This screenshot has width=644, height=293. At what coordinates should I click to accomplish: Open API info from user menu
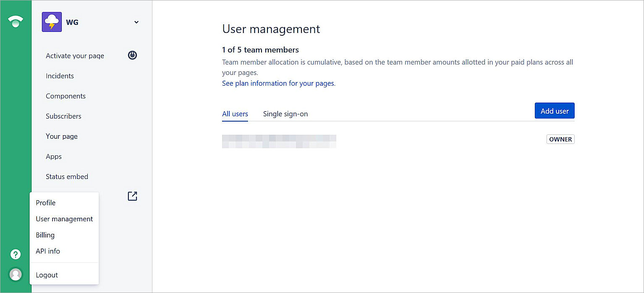click(x=48, y=251)
